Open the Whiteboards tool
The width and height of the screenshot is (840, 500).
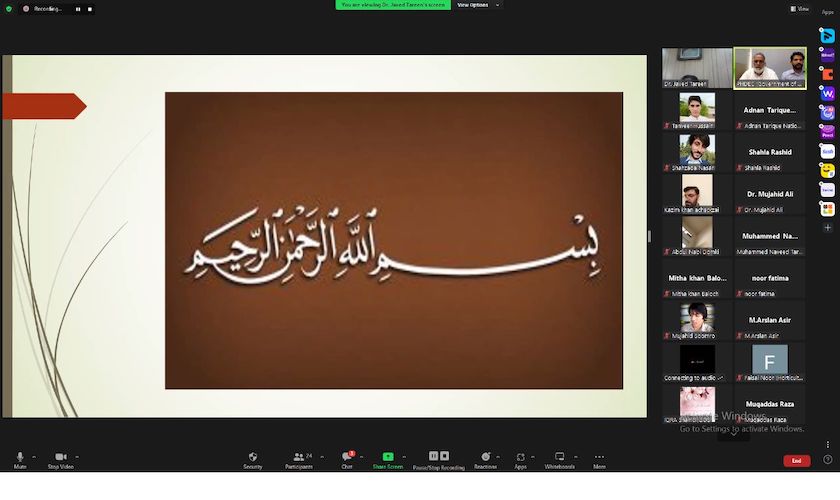coord(559,457)
